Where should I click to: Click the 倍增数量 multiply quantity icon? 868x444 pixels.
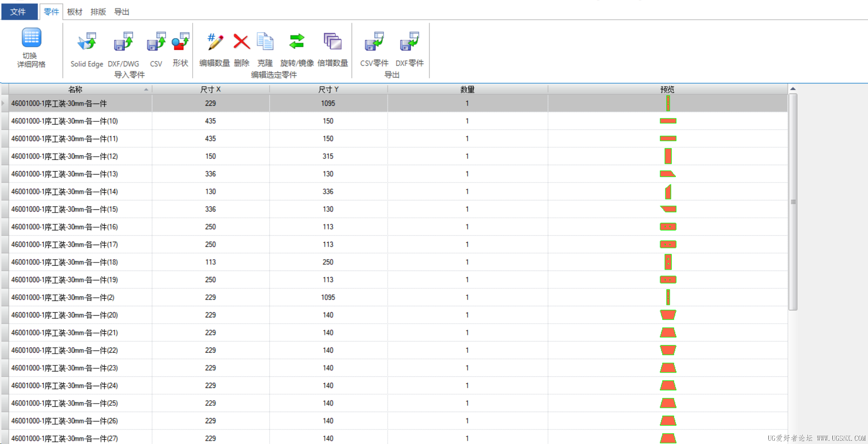[x=333, y=42]
